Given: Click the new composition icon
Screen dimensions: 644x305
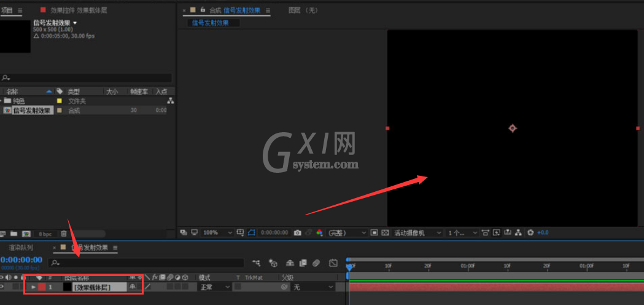Looking at the screenshot, I should 26,234.
